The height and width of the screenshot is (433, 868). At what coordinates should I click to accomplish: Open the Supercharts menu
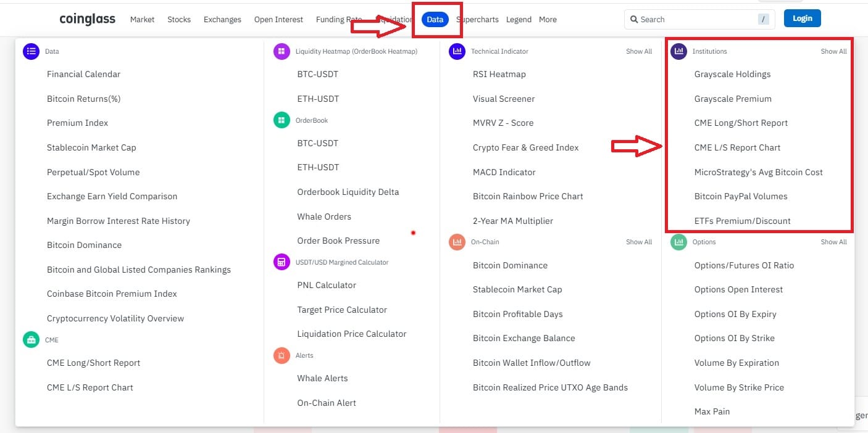pos(477,20)
